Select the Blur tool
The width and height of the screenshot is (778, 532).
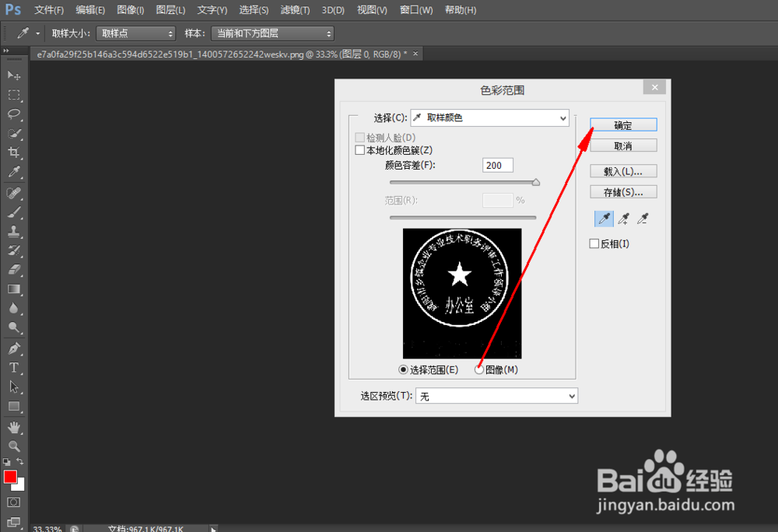14,309
